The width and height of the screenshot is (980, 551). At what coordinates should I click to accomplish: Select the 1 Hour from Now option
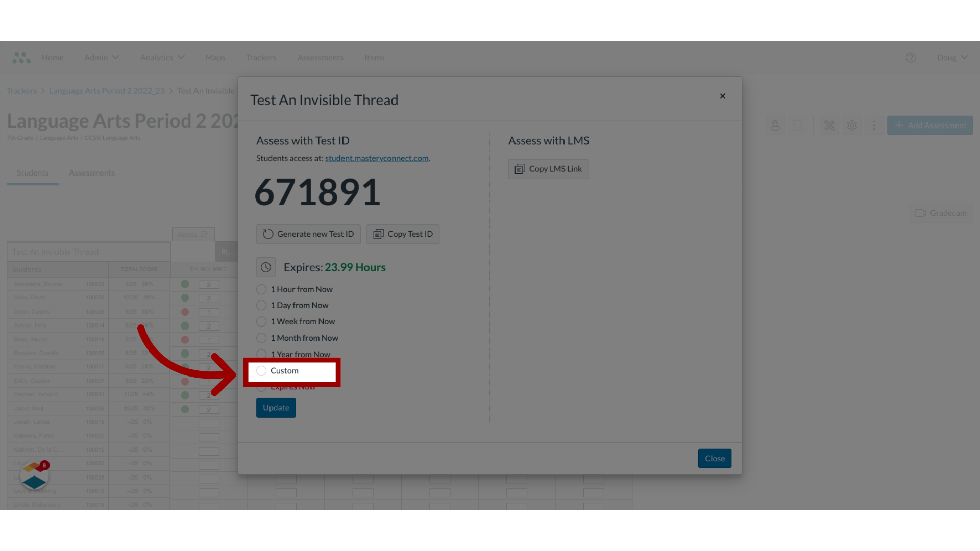261,289
